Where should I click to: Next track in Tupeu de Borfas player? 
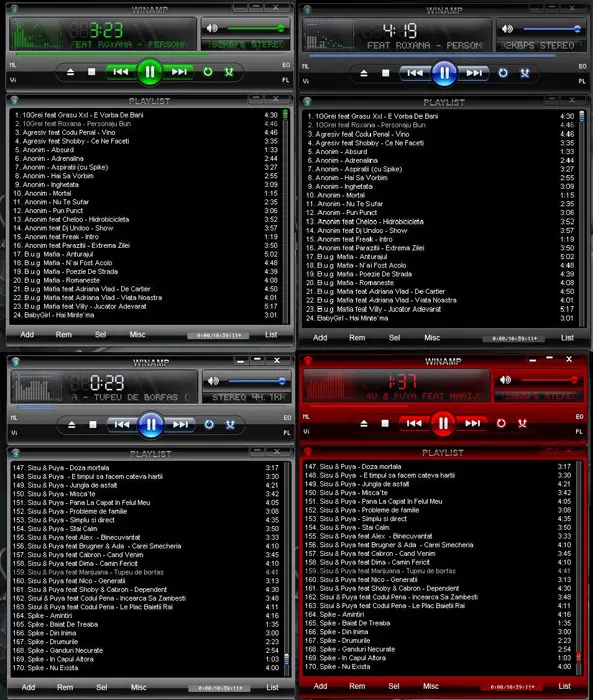pyautogui.click(x=180, y=425)
